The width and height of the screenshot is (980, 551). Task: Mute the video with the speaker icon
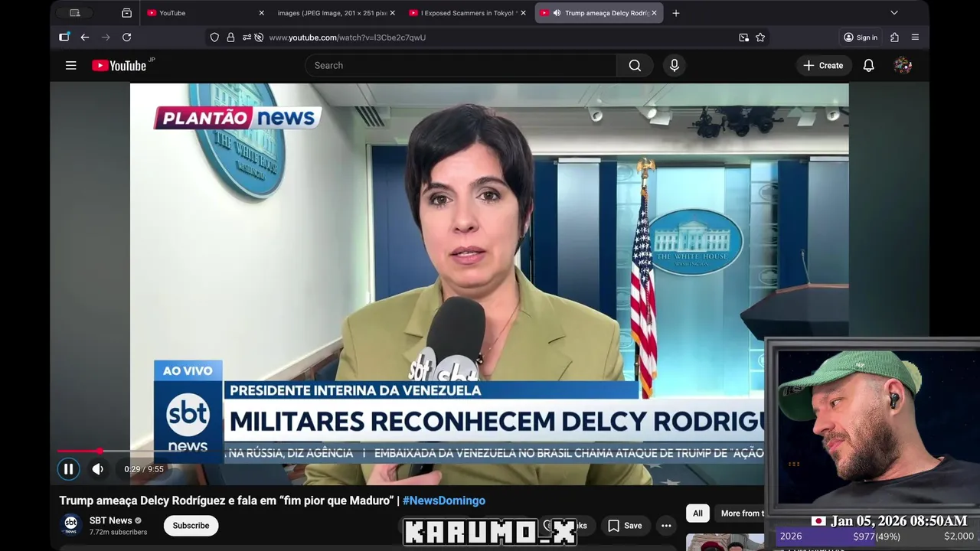coord(98,469)
